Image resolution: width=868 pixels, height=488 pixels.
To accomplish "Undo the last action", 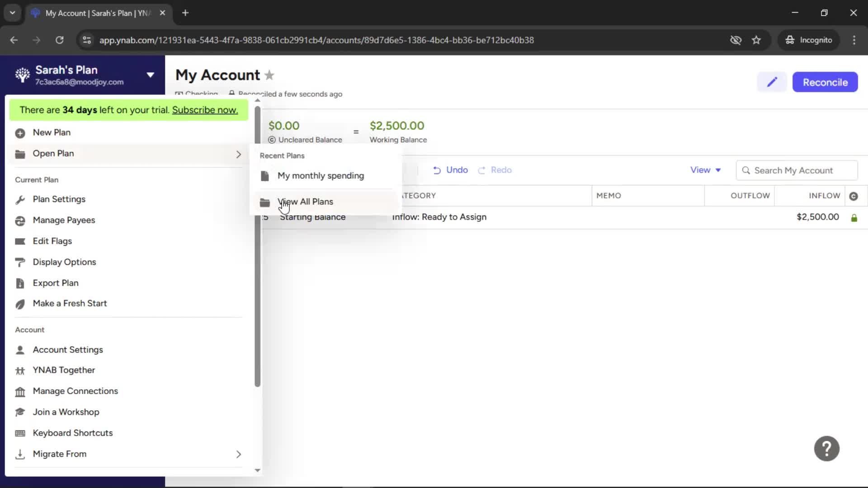I will click(x=450, y=170).
